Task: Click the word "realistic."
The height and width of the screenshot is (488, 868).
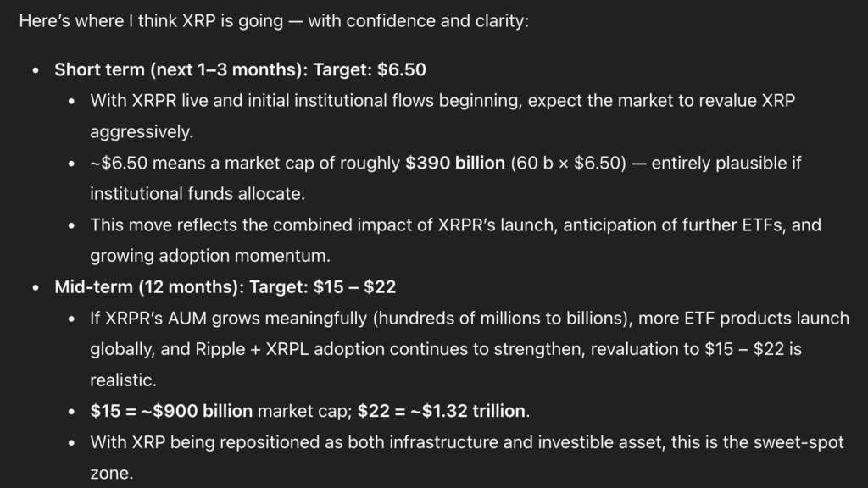Action: (x=122, y=380)
